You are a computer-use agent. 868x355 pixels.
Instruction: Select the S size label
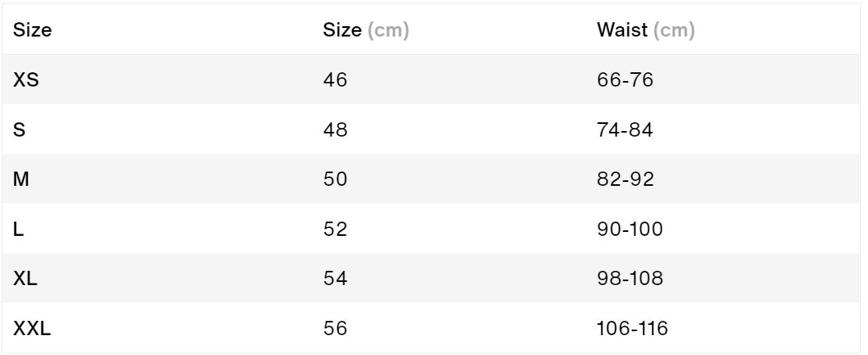tap(19, 129)
